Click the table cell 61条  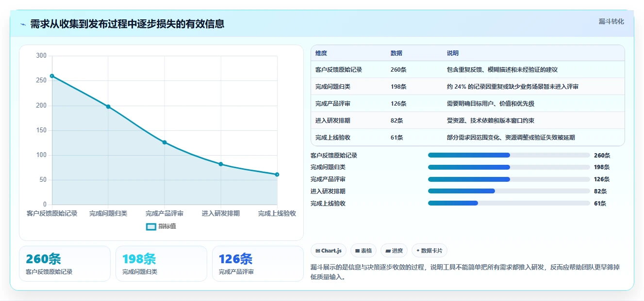(x=396, y=138)
